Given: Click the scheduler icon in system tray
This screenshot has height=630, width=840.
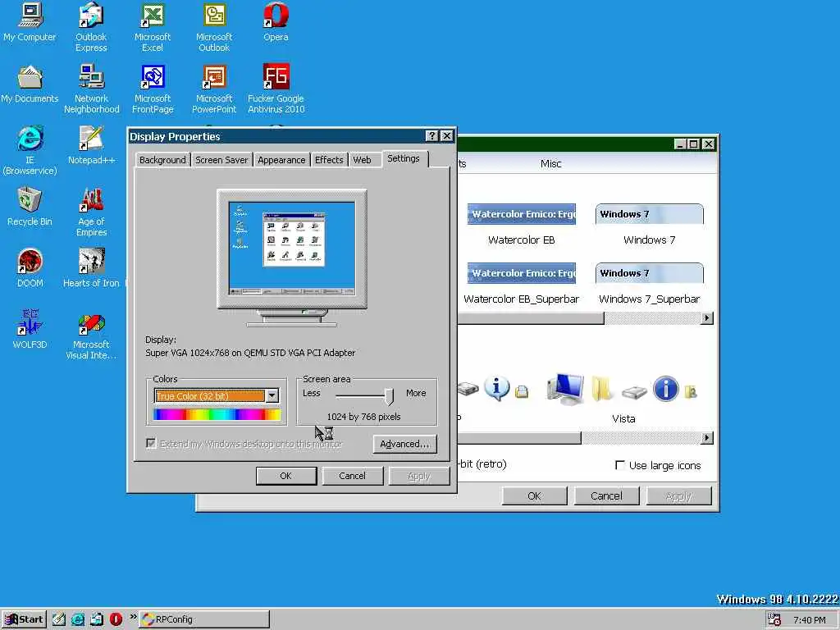Looking at the screenshot, I should pos(774,619).
